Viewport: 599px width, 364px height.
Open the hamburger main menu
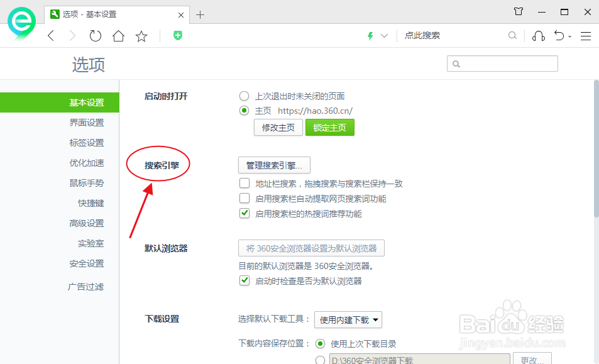pos(586,36)
